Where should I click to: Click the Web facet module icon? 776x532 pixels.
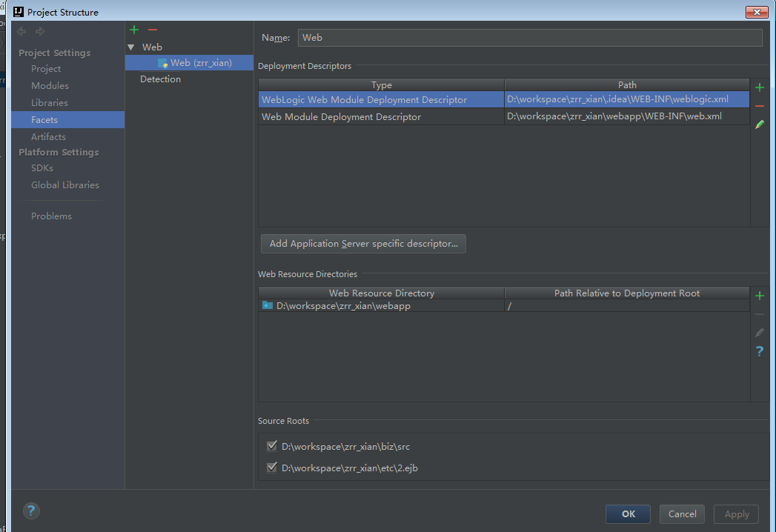(163, 63)
